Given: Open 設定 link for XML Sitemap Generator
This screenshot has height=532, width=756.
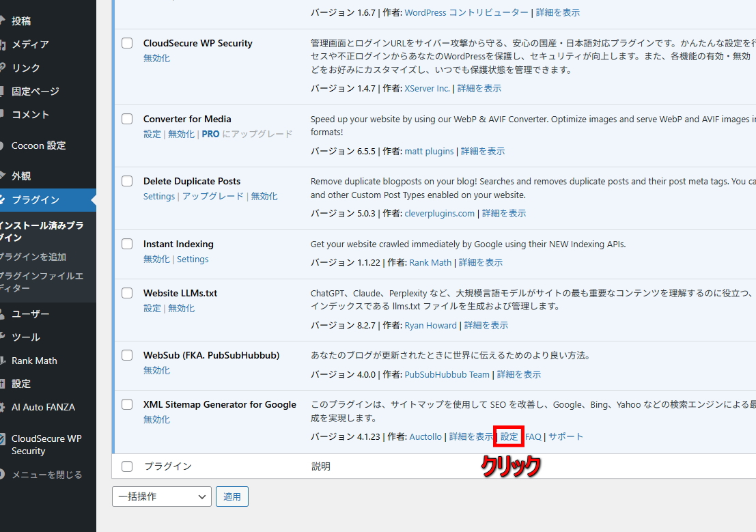Looking at the screenshot, I should (x=509, y=436).
